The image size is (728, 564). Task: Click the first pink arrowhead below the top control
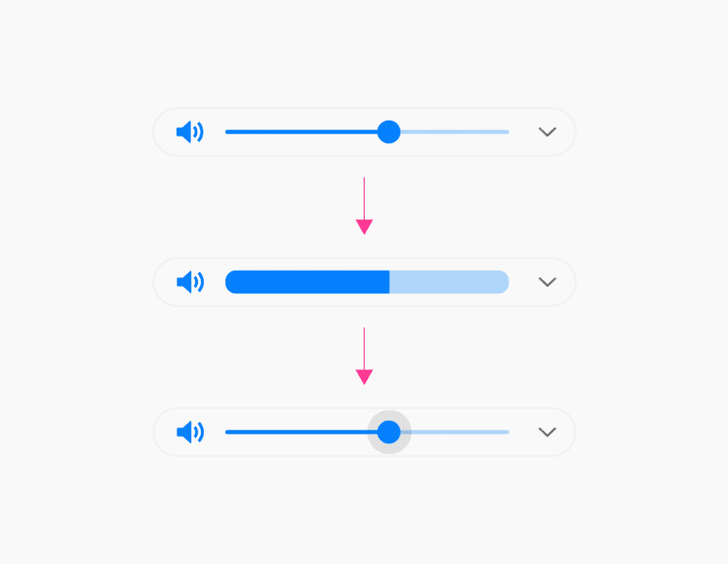pyautogui.click(x=364, y=227)
